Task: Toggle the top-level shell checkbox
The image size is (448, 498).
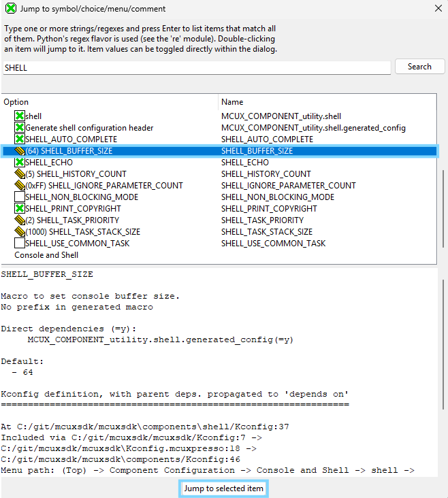Action: [20, 116]
